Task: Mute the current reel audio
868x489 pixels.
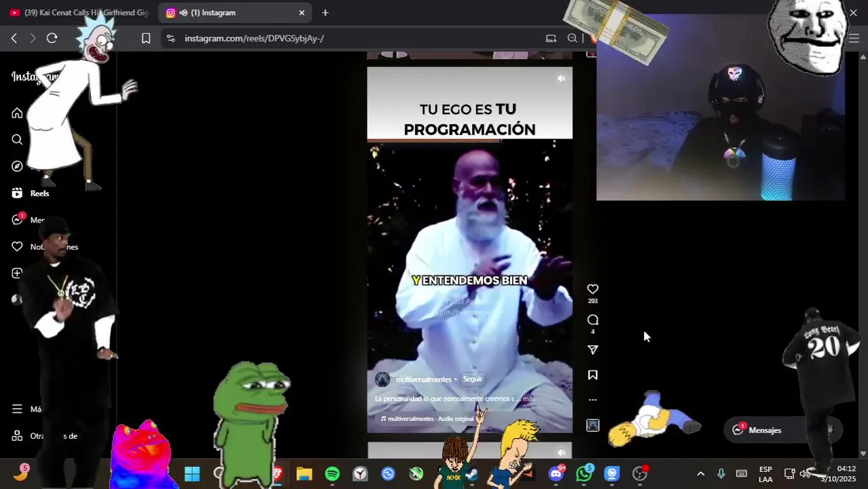Action: [561, 79]
